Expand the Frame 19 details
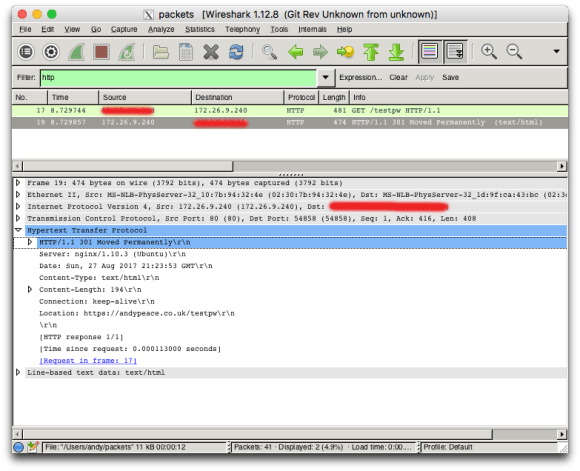Image resolution: width=580 pixels, height=471 pixels. (18, 182)
